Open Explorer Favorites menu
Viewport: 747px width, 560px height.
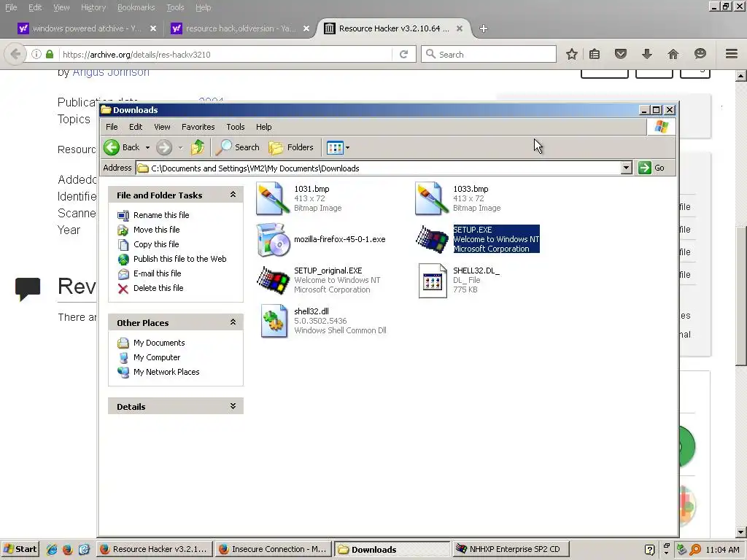pos(198,127)
